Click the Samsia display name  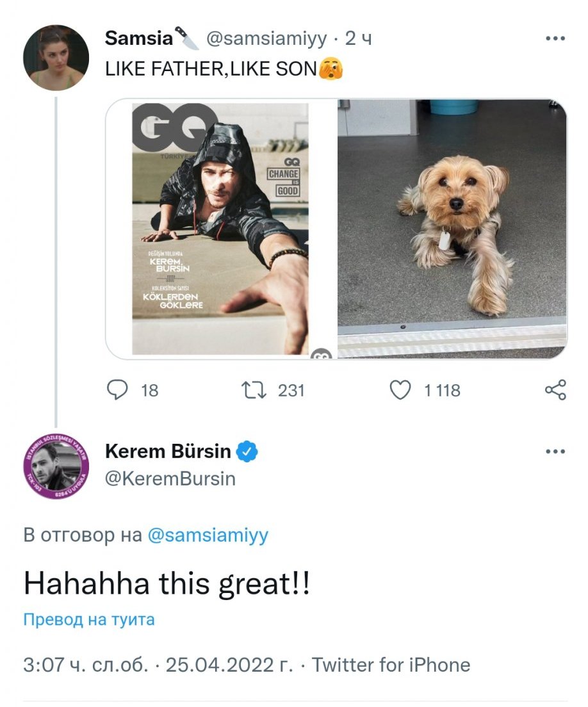point(138,39)
